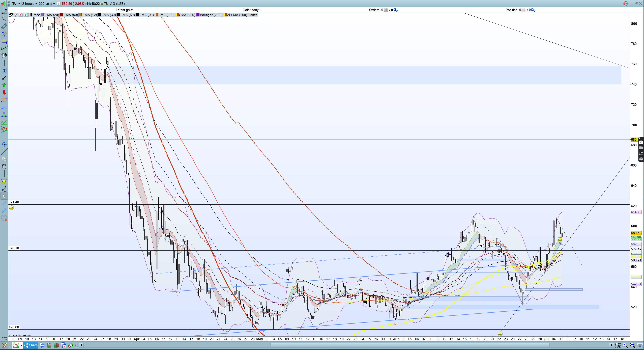This screenshot has width=644, height=350.
Task: Click the Share button
Action: tap(31, 345)
